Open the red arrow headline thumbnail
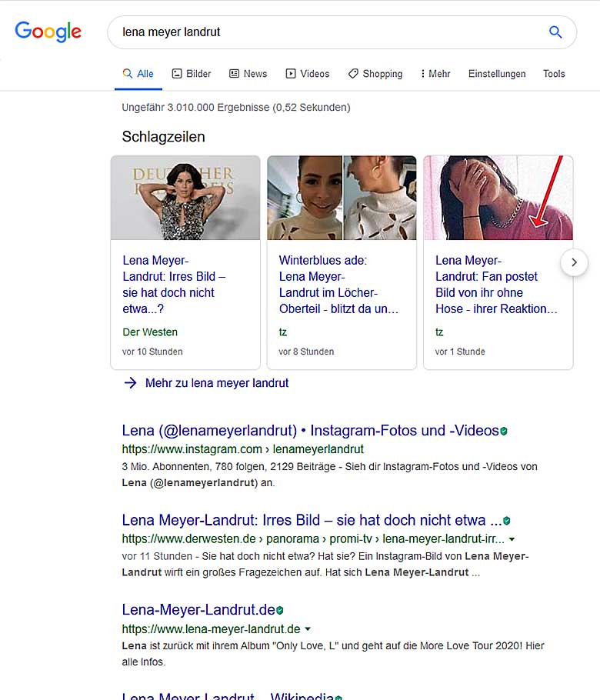Viewport: 600px width, 700px height. (498, 198)
